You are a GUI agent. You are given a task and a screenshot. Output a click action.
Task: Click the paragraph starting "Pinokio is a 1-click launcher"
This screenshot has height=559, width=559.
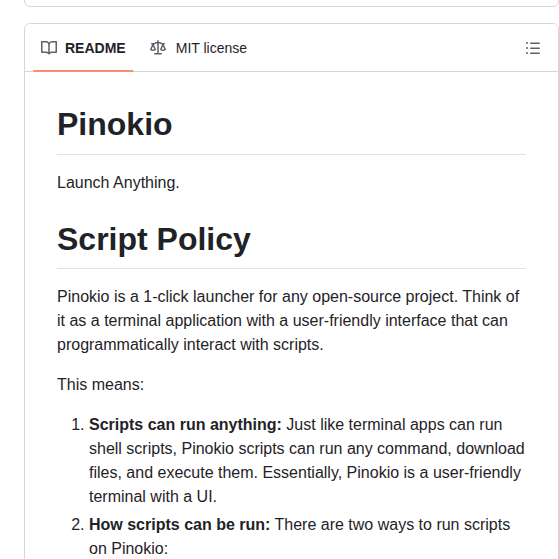(x=288, y=320)
